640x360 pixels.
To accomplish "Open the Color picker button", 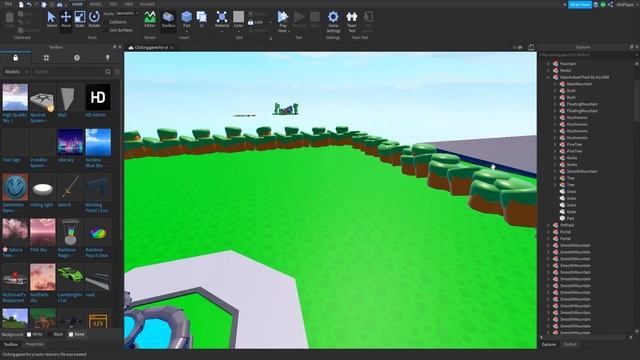I will pos(238,19).
